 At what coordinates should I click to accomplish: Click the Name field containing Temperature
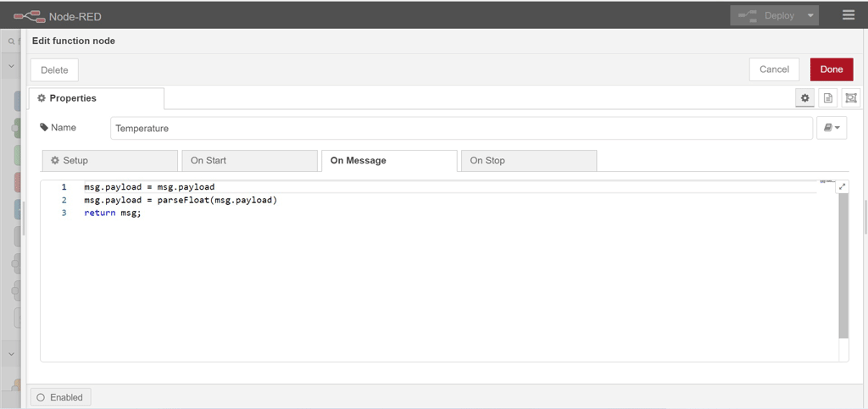[x=462, y=128]
